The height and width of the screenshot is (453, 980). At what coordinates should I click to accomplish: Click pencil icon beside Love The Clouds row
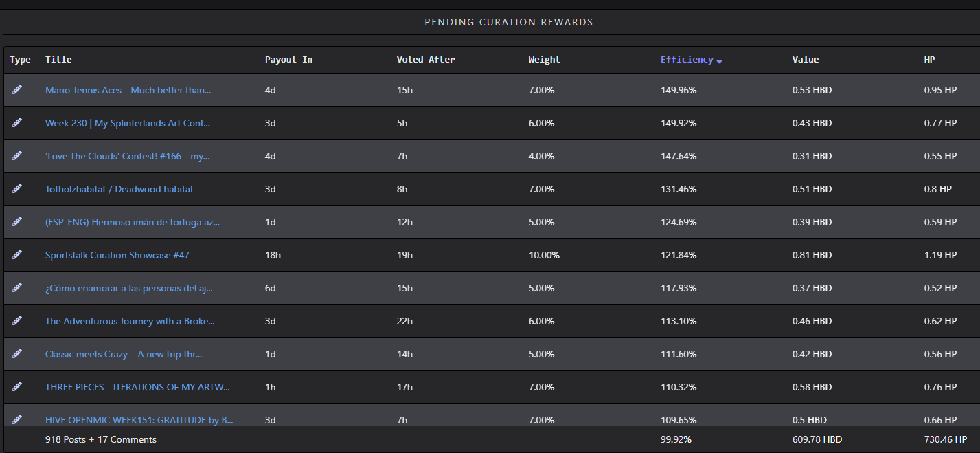pos(17,156)
